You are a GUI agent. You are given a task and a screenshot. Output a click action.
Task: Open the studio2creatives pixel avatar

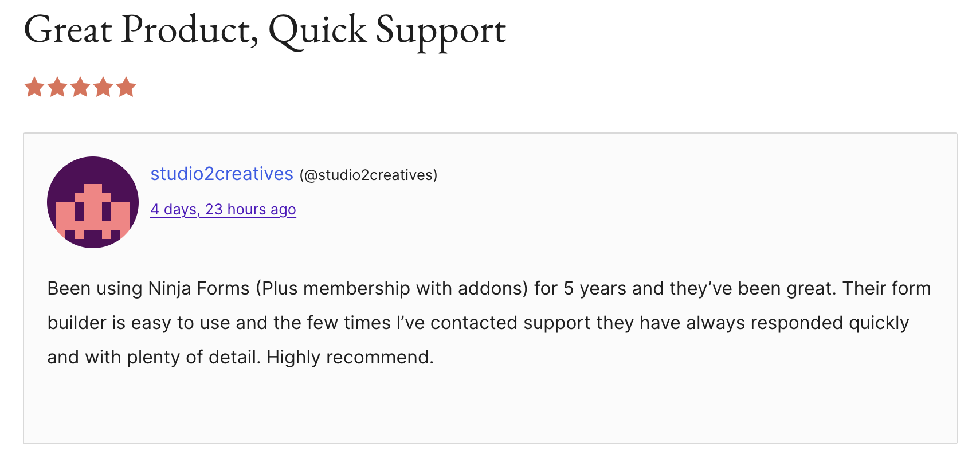click(93, 202)
